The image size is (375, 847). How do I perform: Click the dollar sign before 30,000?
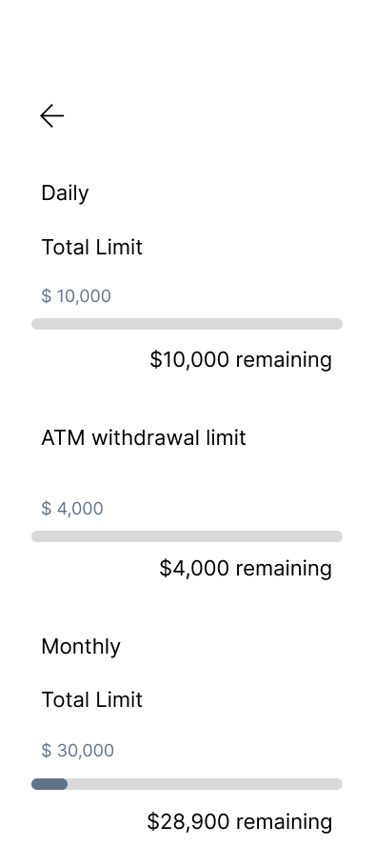coord(46,750)
